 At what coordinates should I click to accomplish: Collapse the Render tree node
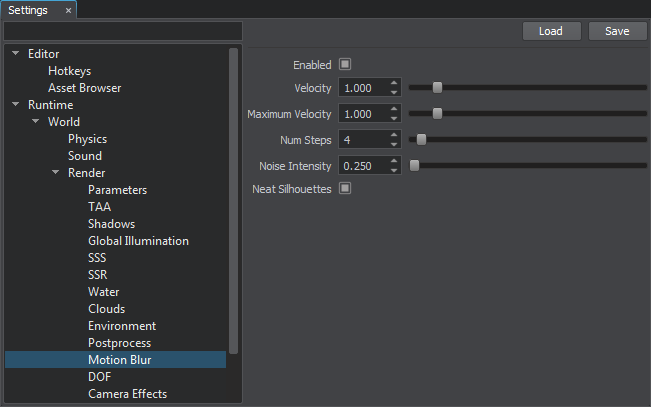pos(56,172)
